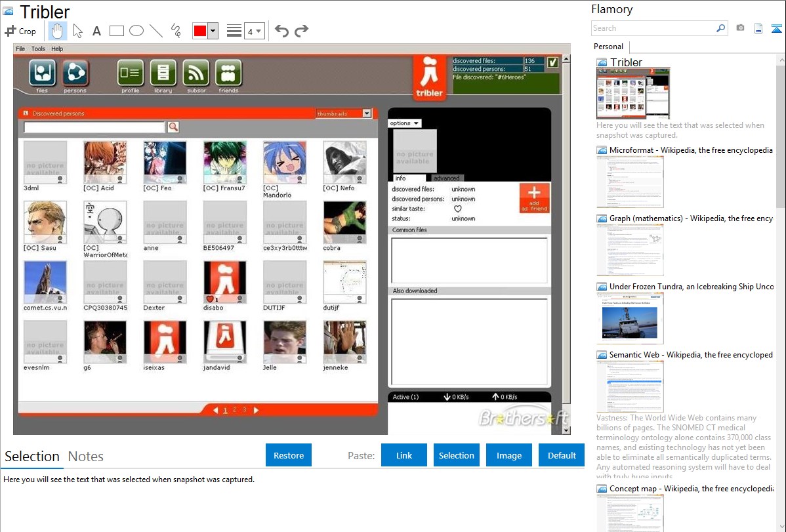786x532 pixels.
Task: Select the disabo person thumbnail
Action: click(x=224, y=282)
